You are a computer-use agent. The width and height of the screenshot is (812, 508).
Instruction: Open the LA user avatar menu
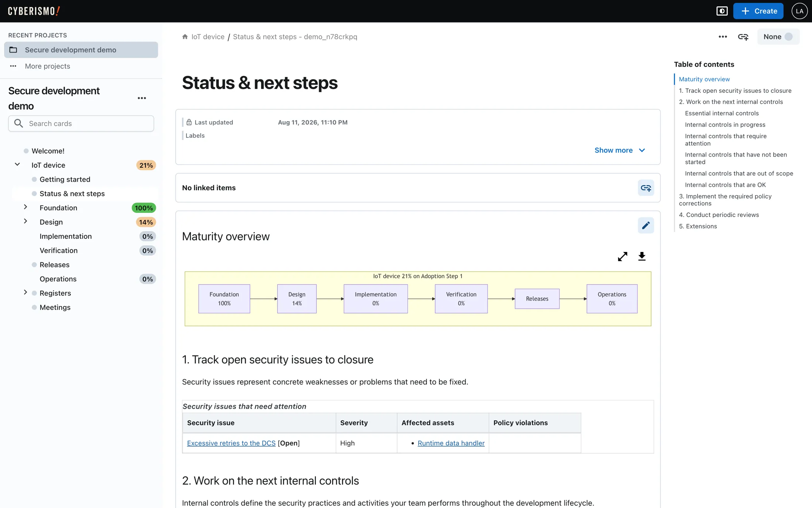click(x=799, y=11)
